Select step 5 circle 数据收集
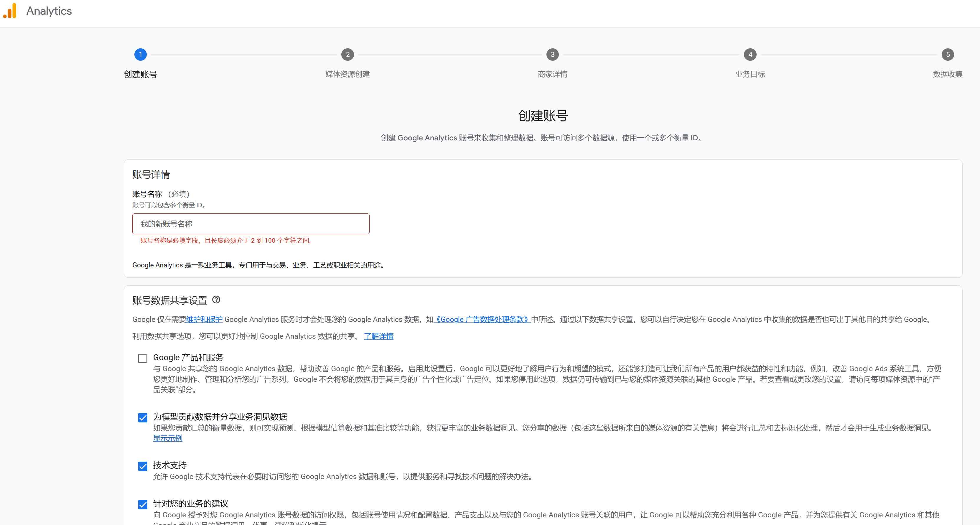The height and width of the screenshot is (525, 980). pyautogui.click(x=948, y=55)
